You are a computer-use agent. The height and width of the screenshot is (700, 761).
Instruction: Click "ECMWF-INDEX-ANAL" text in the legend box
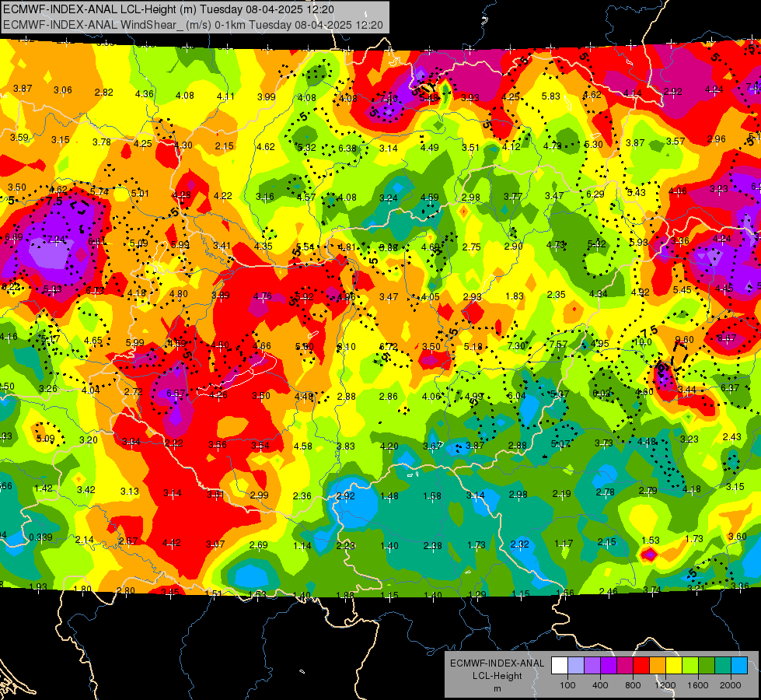coord(497,663)
